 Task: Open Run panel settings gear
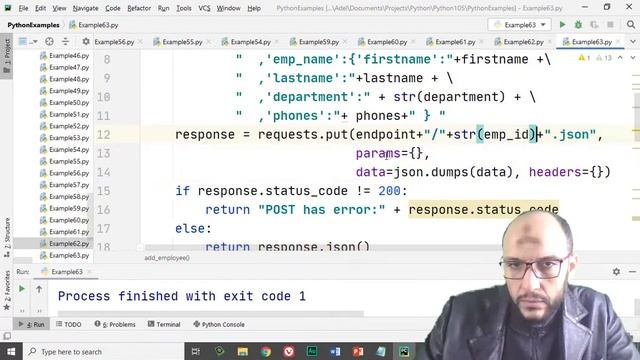click(x=616, y=271)
